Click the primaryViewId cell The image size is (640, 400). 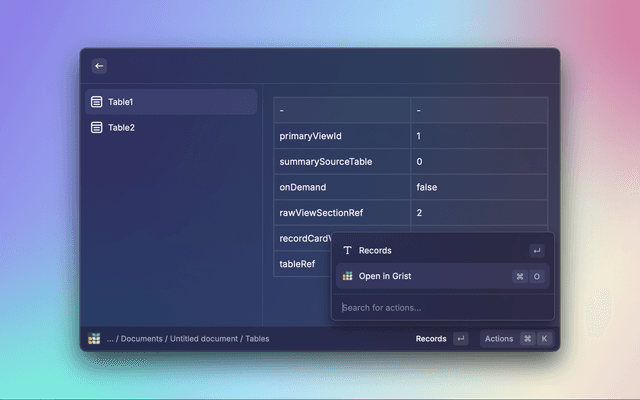coord(341,136)
